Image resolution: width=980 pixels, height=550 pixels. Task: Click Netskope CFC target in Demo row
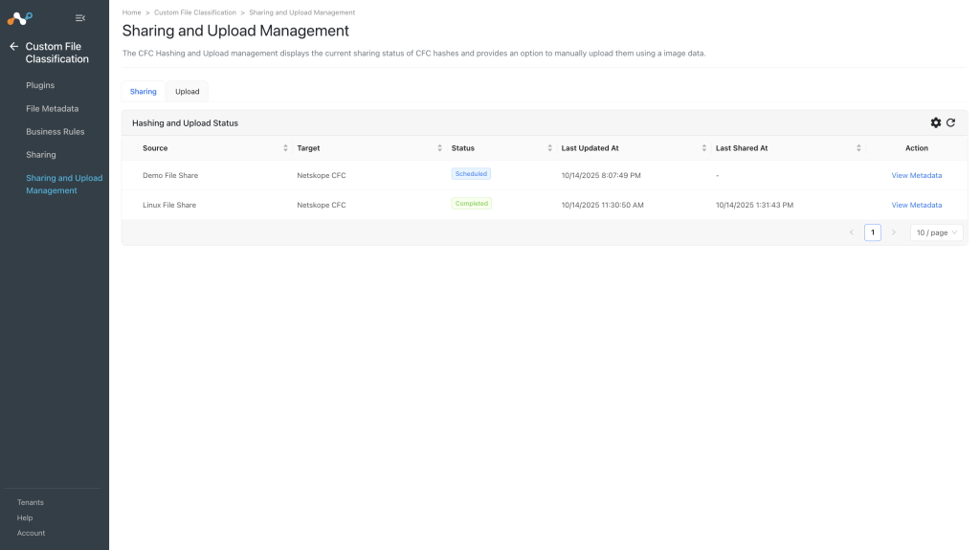click(322, 176)
